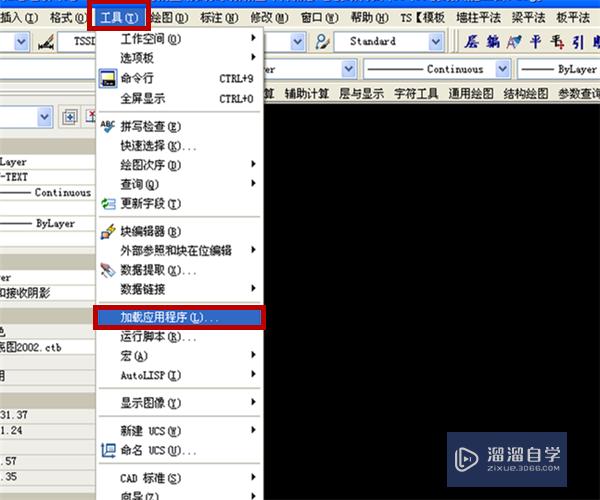Screen dimensions: 600x500
Task: Click the 底图2002.ctb property value
Action: pyautogui.click(x=47, y=347)
